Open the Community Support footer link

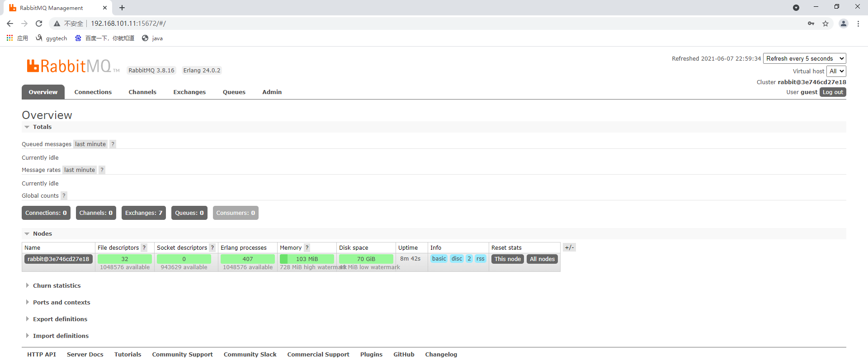[x=182, y=354]
